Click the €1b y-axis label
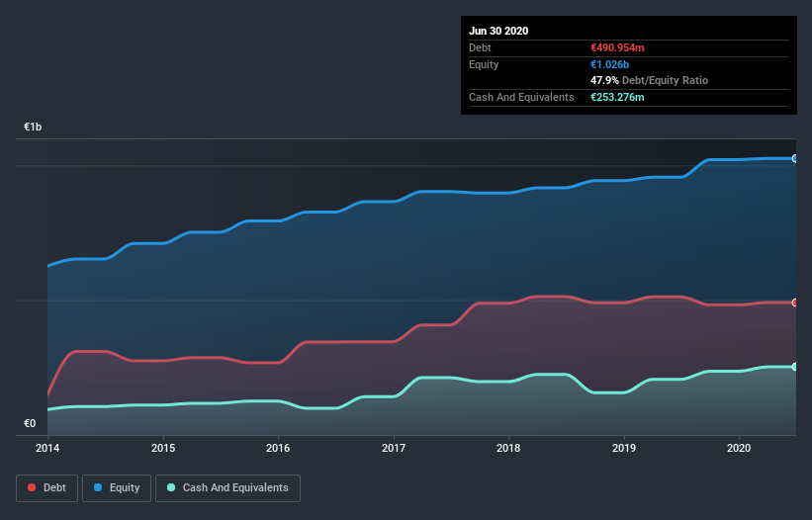 click(x=33, y=127)
